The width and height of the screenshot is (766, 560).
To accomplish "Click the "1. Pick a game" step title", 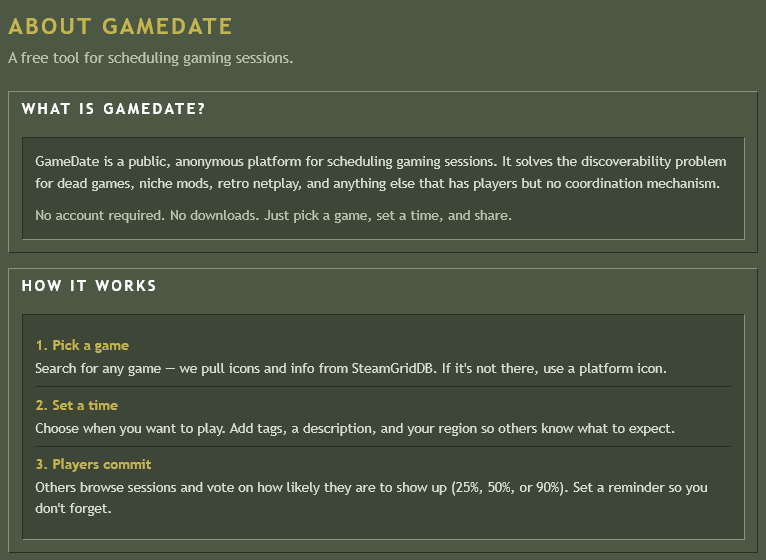I will [82, 345].
